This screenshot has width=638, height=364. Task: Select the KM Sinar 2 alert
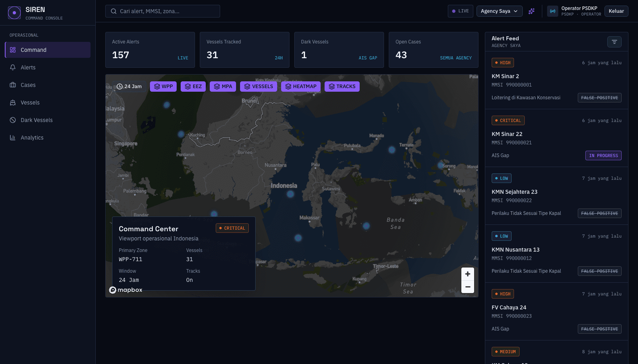coord(557,80)
